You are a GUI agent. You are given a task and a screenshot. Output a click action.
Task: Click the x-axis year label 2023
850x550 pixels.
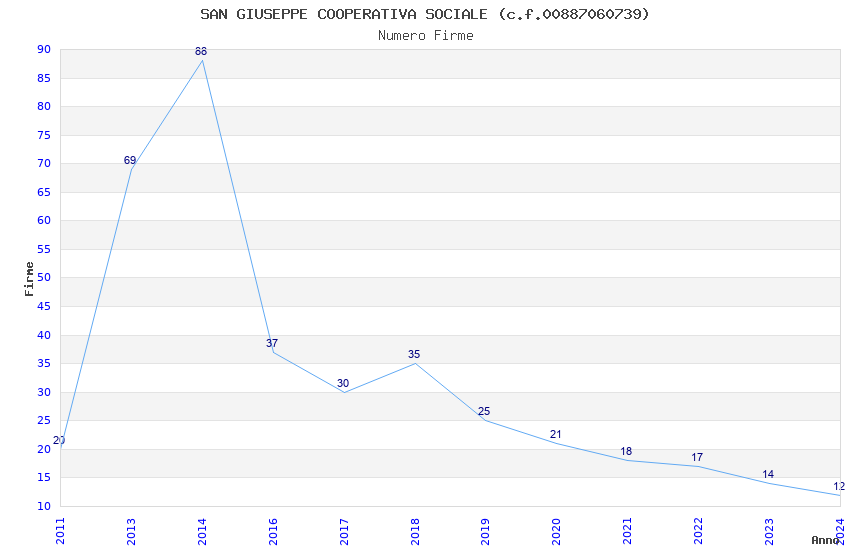click(770, 531)
